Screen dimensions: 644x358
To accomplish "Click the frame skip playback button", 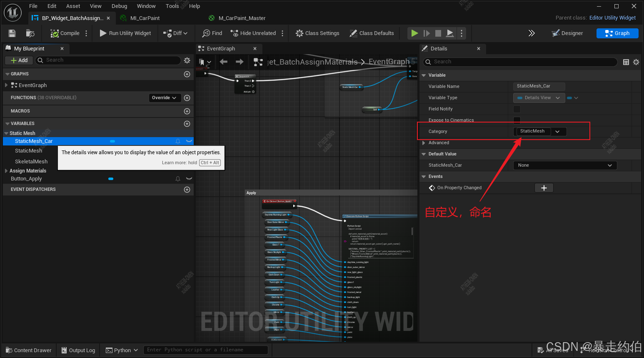I will (x=427, y=33).
